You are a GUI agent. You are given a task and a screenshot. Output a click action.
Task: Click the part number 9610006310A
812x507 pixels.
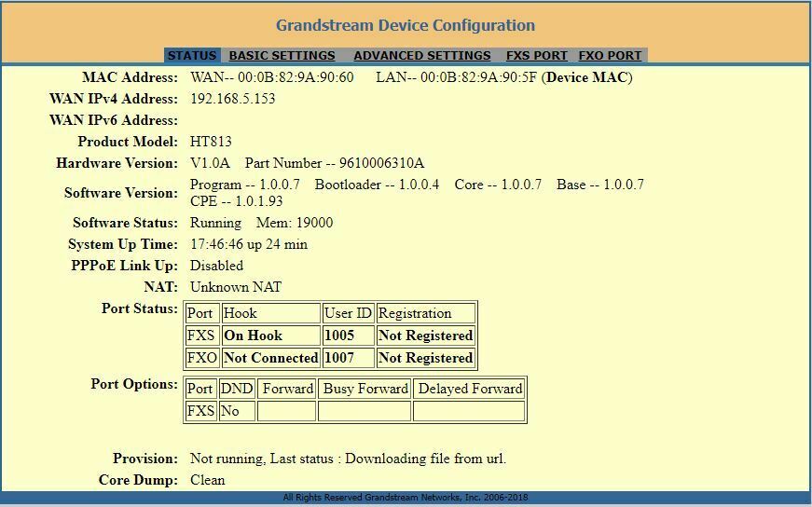tap(381, 163)
